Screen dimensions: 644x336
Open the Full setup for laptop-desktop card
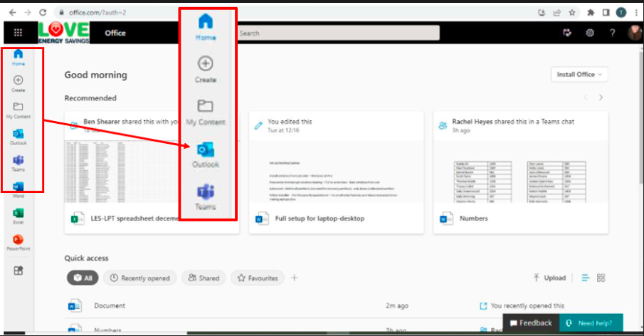click(x=337, y=172)
